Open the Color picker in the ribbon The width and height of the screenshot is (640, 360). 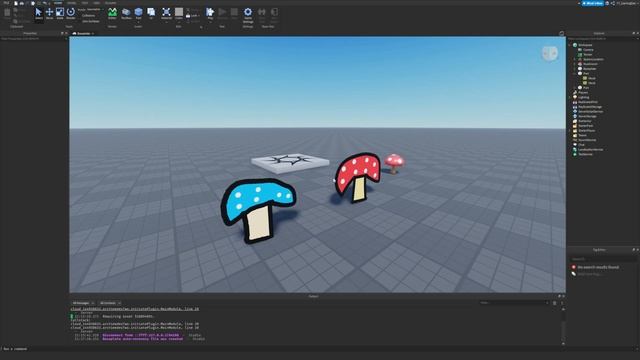(179, 13)
